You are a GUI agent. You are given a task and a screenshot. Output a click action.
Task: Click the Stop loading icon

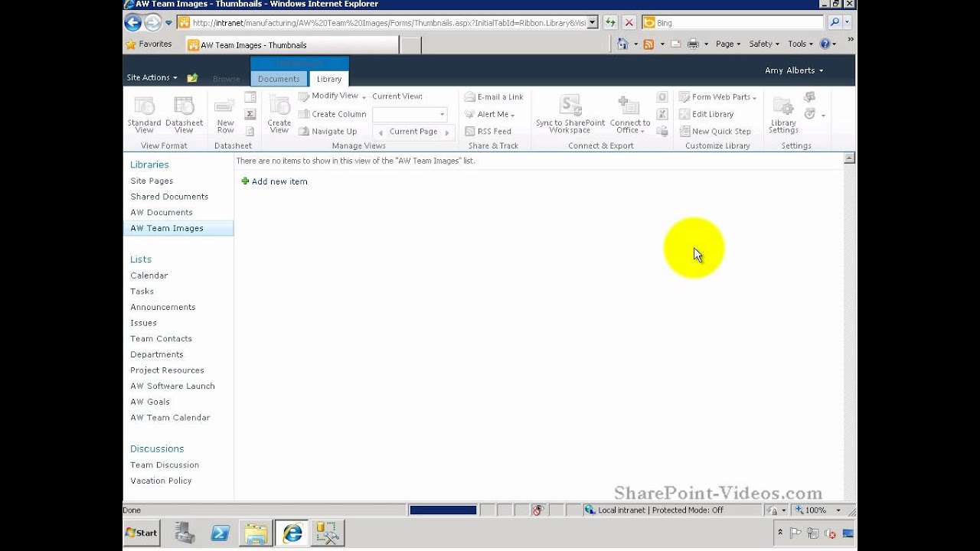tap(629, 22)
